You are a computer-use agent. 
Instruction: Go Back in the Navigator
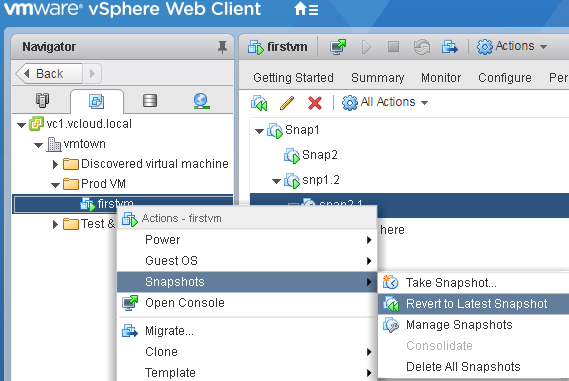click(49, 74)
